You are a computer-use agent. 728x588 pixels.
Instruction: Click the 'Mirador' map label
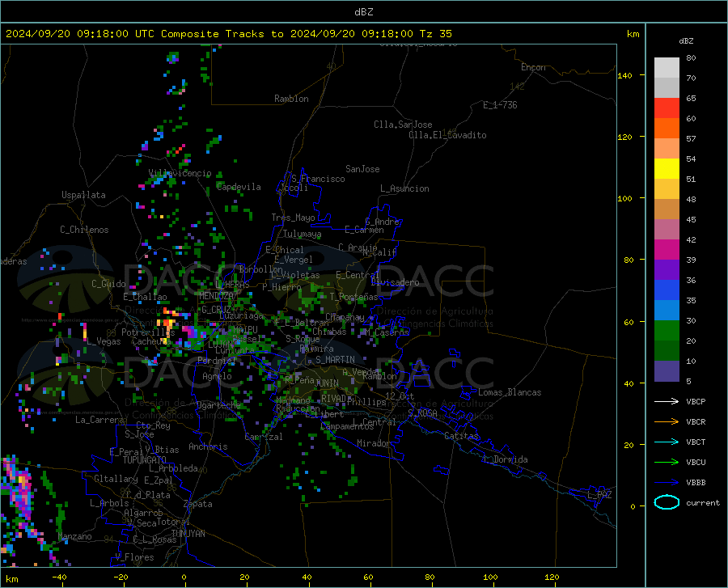point(373,443)
